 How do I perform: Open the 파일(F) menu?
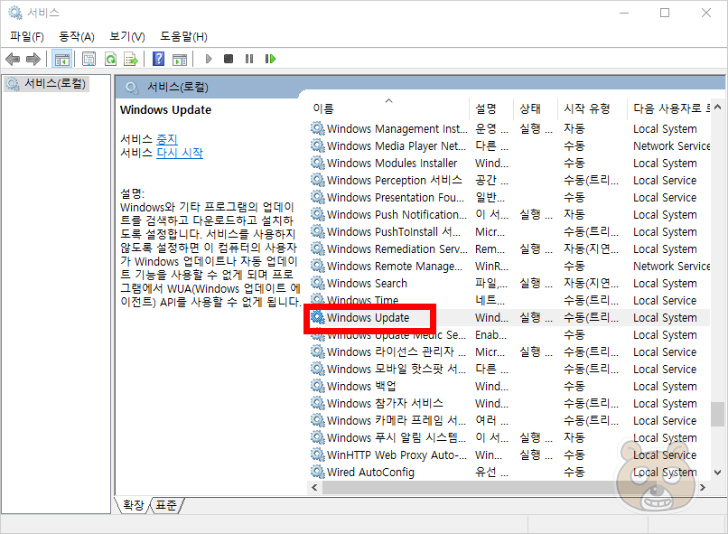click(x=27, y=37)
